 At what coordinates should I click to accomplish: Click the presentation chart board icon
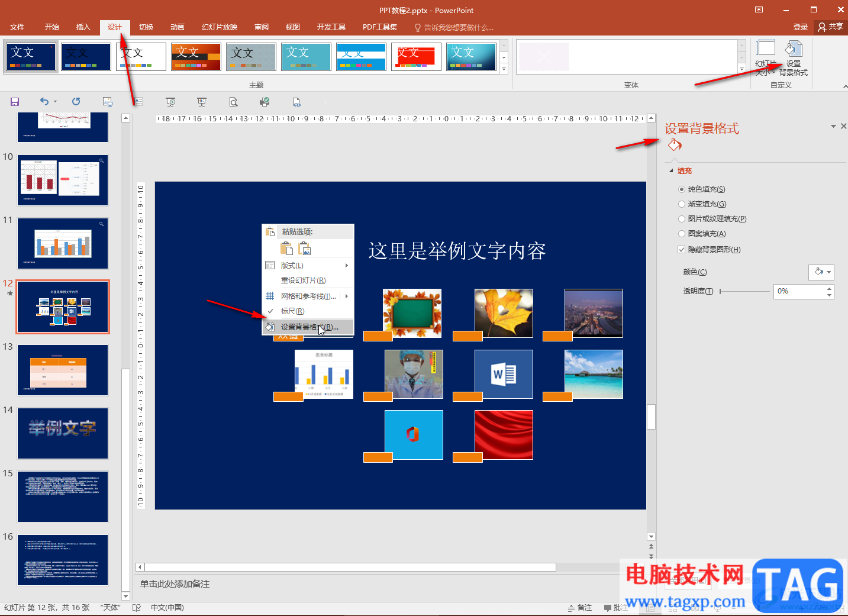pyautogui.click(x=202, y=102)
